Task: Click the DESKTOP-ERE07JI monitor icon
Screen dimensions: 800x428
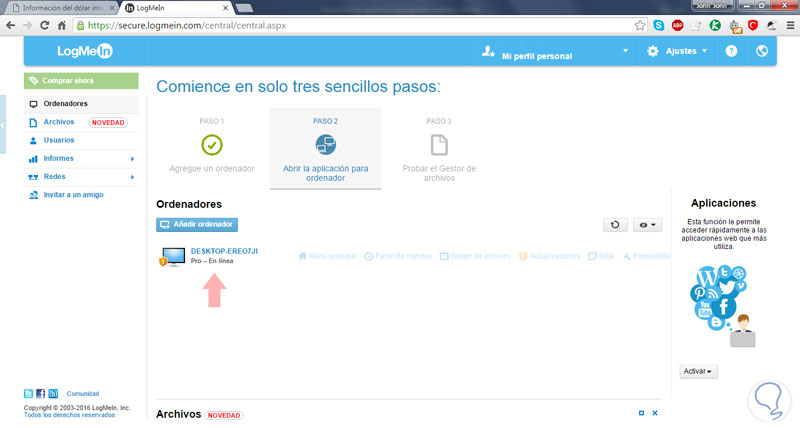Action: [x=172, y=257]
